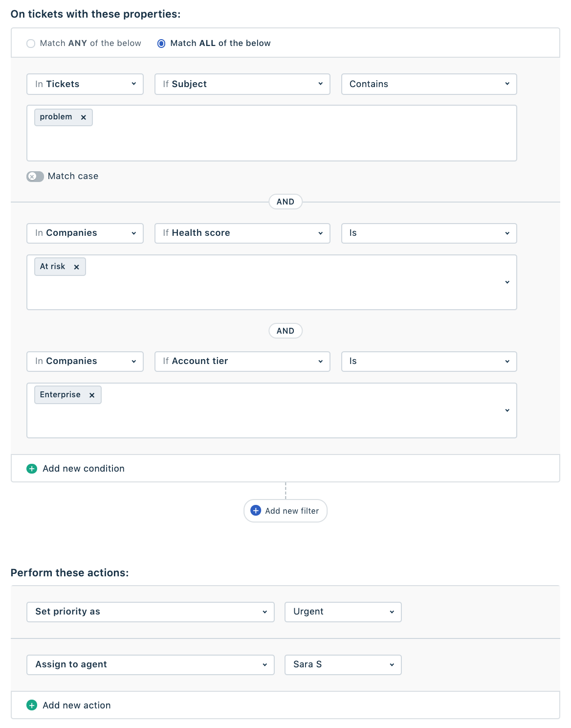Expand the Health score value chevron
Viewport: 571px width, 728px height.
click(507, 282)
